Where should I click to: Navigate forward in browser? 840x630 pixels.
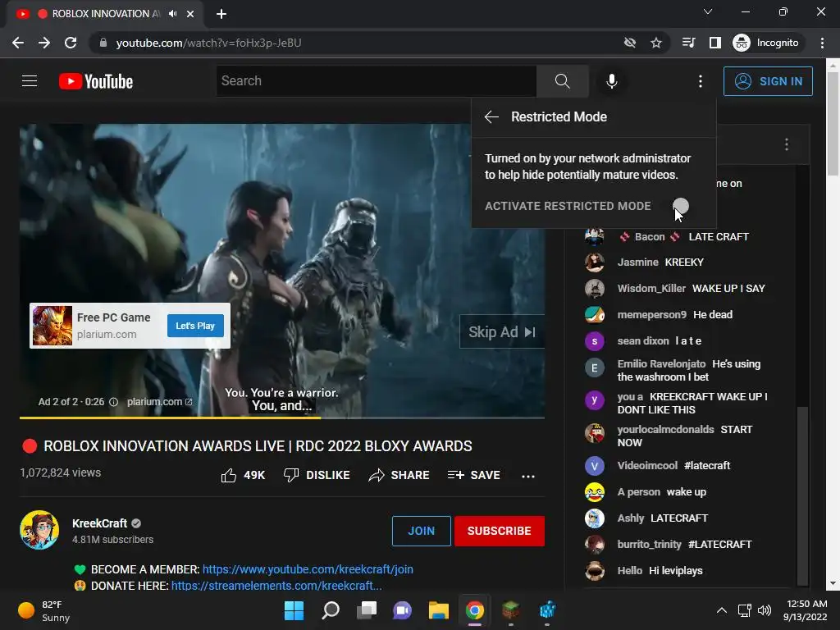pos(44,43)
